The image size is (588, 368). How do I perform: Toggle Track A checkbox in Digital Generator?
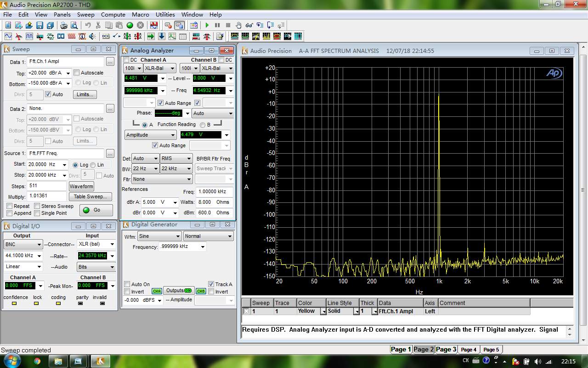tap(211, 284)
